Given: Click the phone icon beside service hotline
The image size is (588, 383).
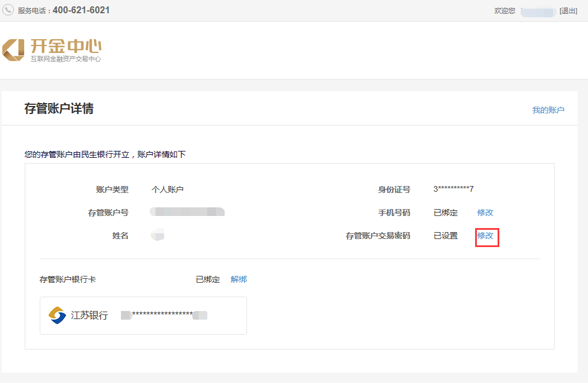Looking at the screenshot, I should [x=8, y=10].
